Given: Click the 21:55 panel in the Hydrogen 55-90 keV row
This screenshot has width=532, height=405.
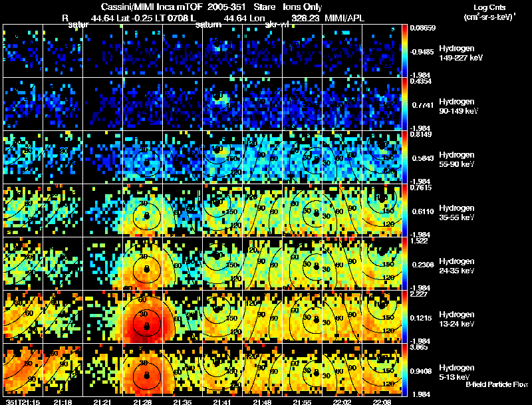Looking at the screenshot, I should (302, 158).
